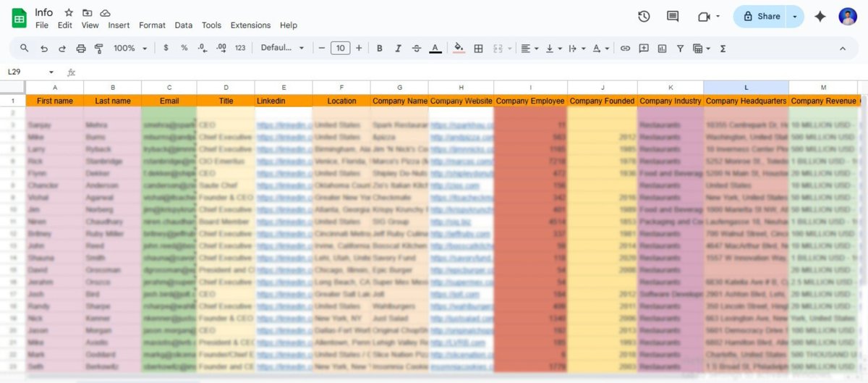The width and height of the screenshot is (868, 383).
Task: Select column L header
Action: [746, 88]
